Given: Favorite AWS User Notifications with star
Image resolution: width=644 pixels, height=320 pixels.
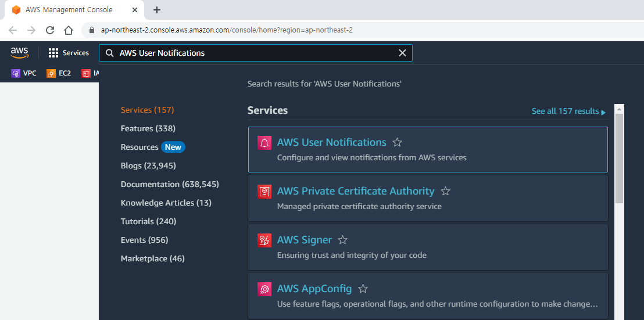Looking at the screenshot, I should pyautogui.click(x=397, y=142).
